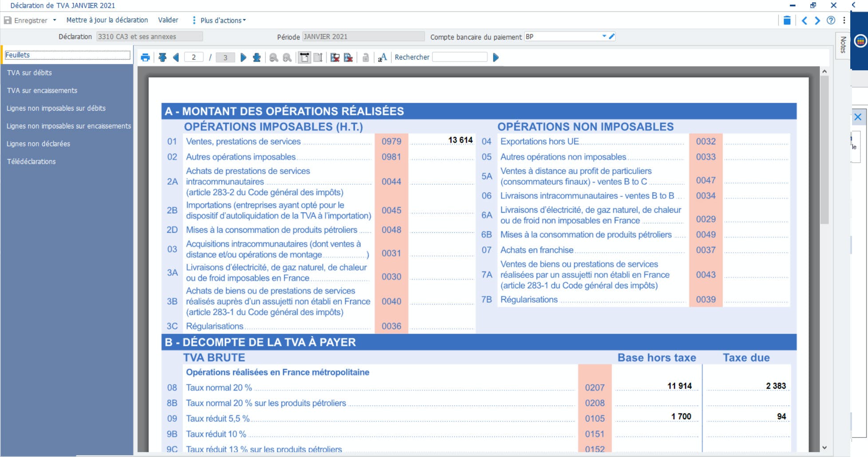Viewport: 868px width, 457px height.
Task: Minimize the declaration window
Action: pyautogui.click(x=793, y=5)
